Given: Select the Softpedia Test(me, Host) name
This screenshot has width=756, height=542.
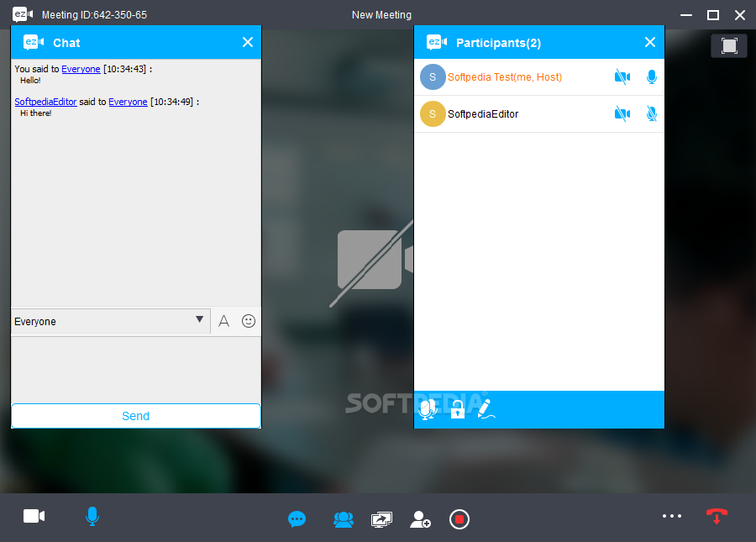Looking at the screenshot, I should click(505, 77).
